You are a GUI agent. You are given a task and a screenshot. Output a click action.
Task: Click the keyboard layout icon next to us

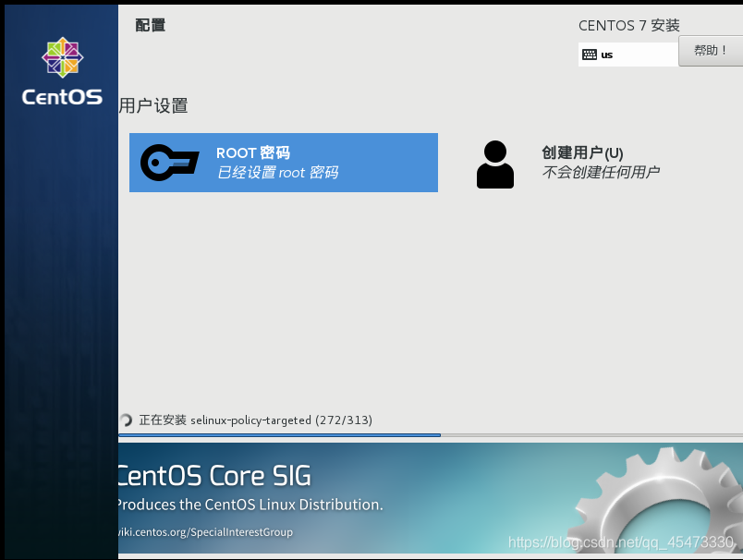590,55
